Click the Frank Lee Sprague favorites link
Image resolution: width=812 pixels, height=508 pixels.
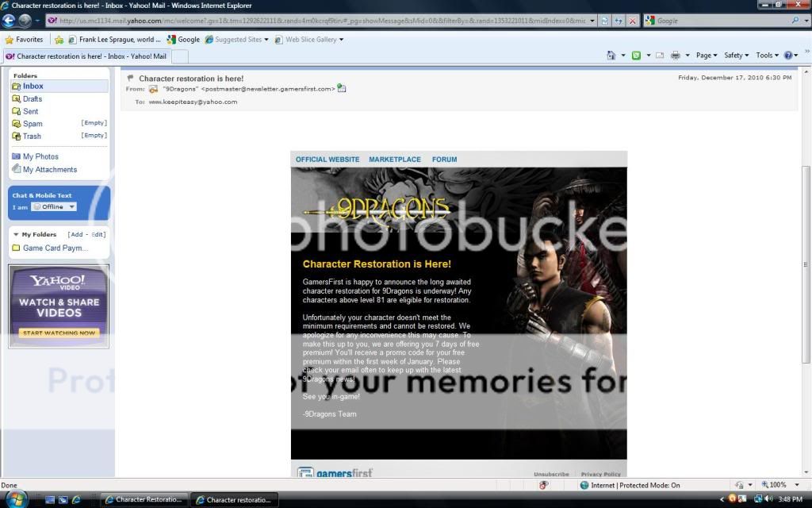point(115,40)
